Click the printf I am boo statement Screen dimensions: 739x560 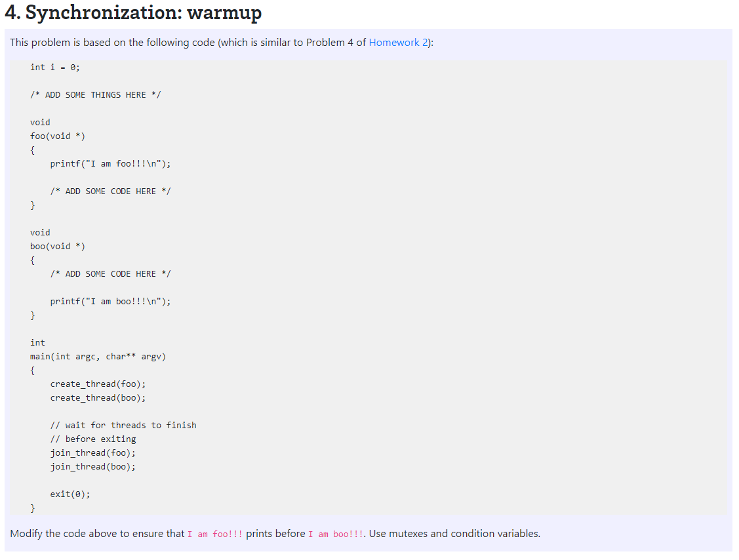110,301
